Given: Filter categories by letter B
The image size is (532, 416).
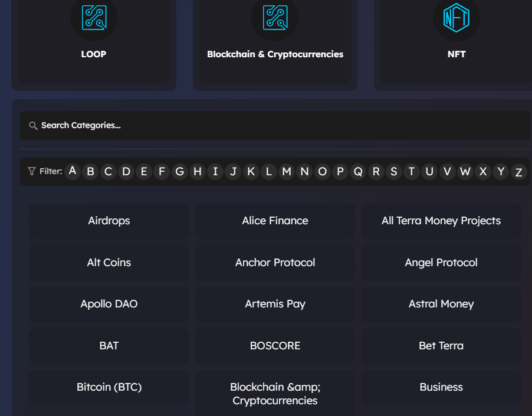Looking at the screenshot, I should [x=90, y=171].
